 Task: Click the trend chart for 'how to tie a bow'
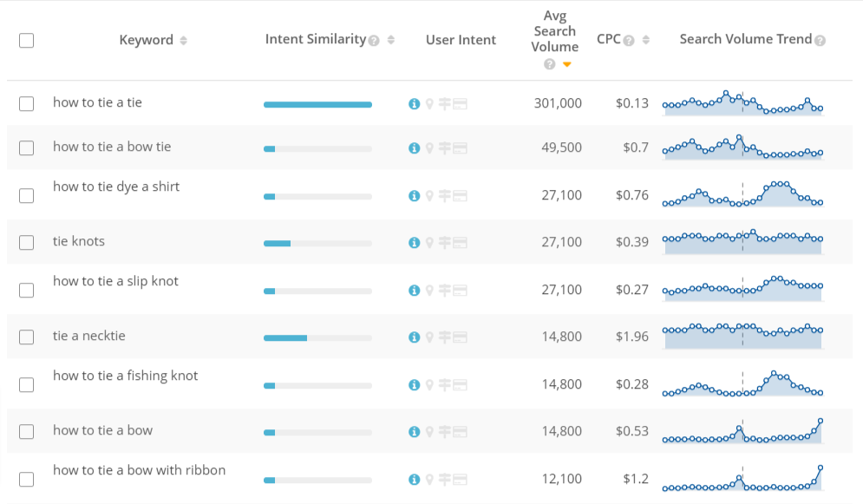(742, 432)
